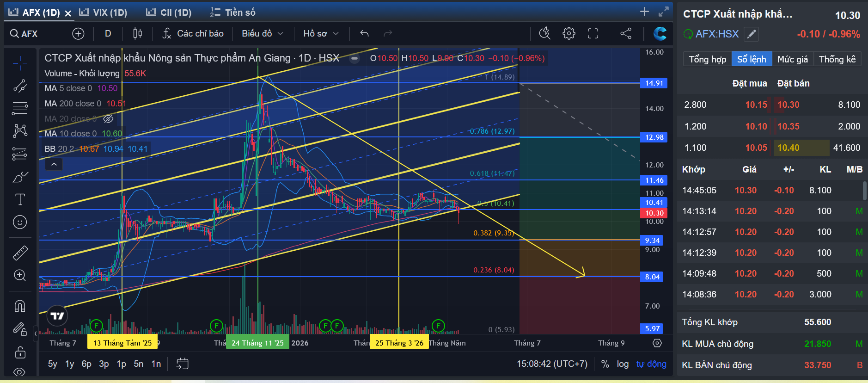Select the crosshair cursor tool
The image size is (868, 383).
tap(20, 63)
